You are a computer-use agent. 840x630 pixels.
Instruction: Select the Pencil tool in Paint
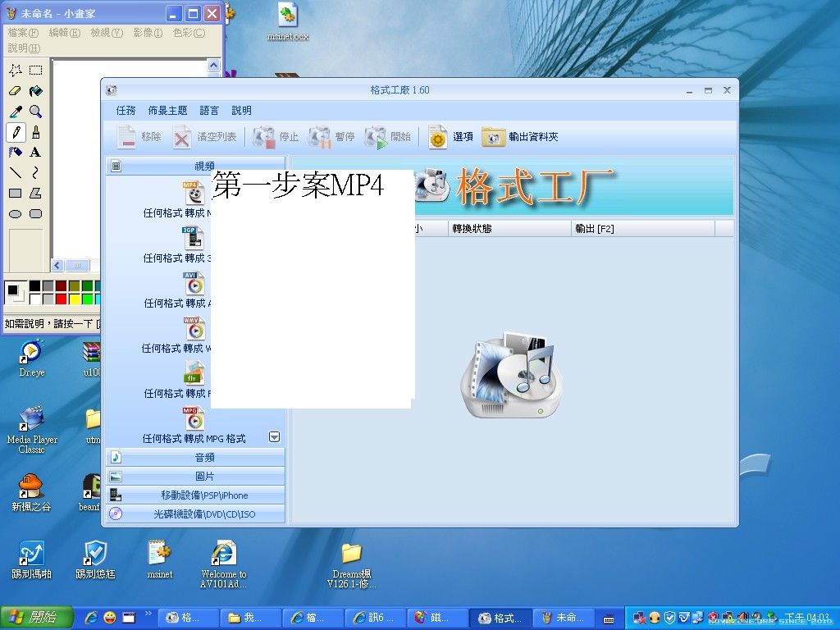click(x=16, y=132)
